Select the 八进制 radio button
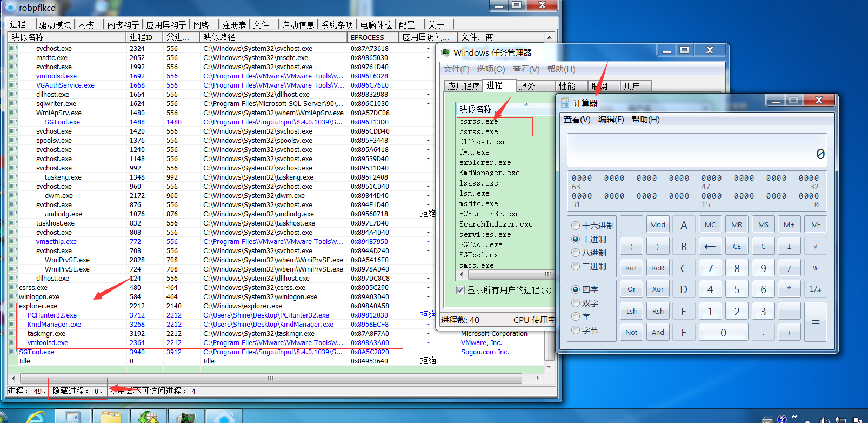This screenshot has width=868, height=423. tap(576, 253)
